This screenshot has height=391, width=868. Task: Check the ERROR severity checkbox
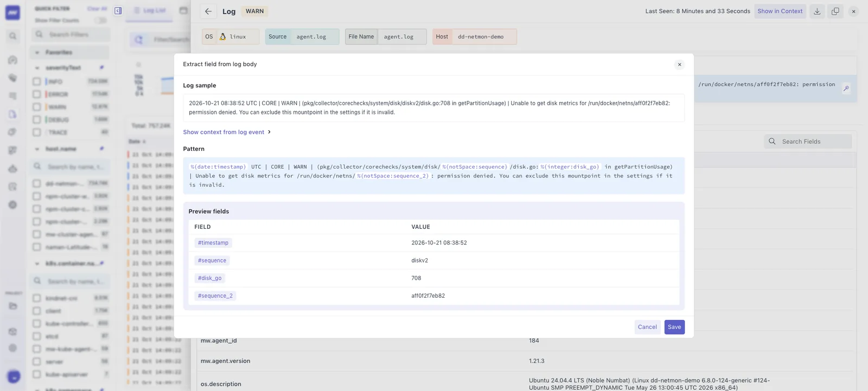click(x=37, y=94)
